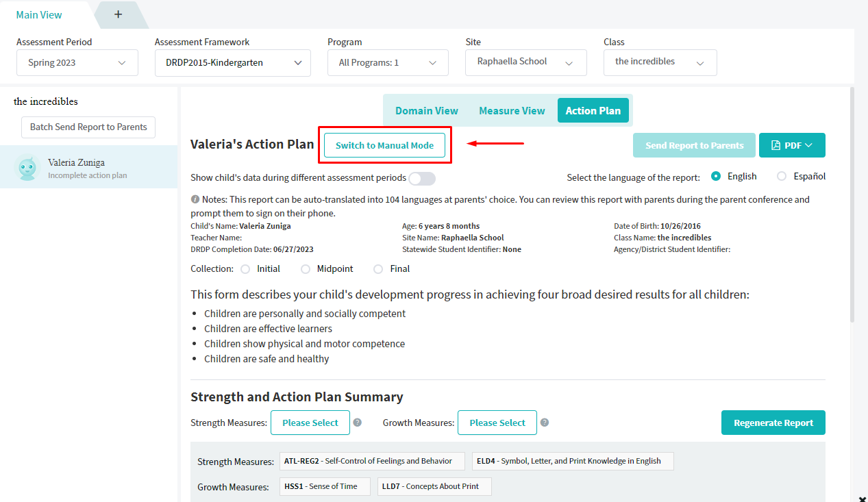Expand DRDP2015-Kindergarten framework dropdown

[x=233, y=62]
